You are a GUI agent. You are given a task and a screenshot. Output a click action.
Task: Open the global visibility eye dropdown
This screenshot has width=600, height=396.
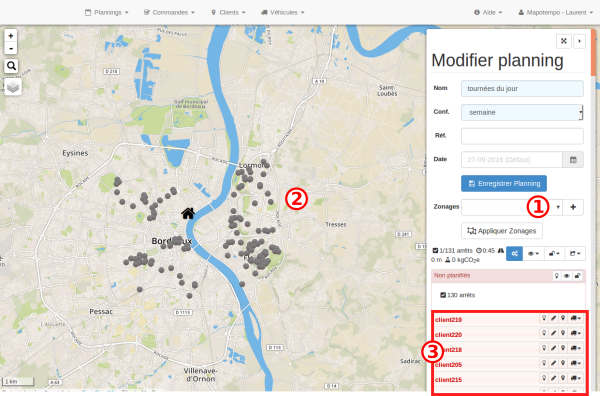(x=533, y=253)
